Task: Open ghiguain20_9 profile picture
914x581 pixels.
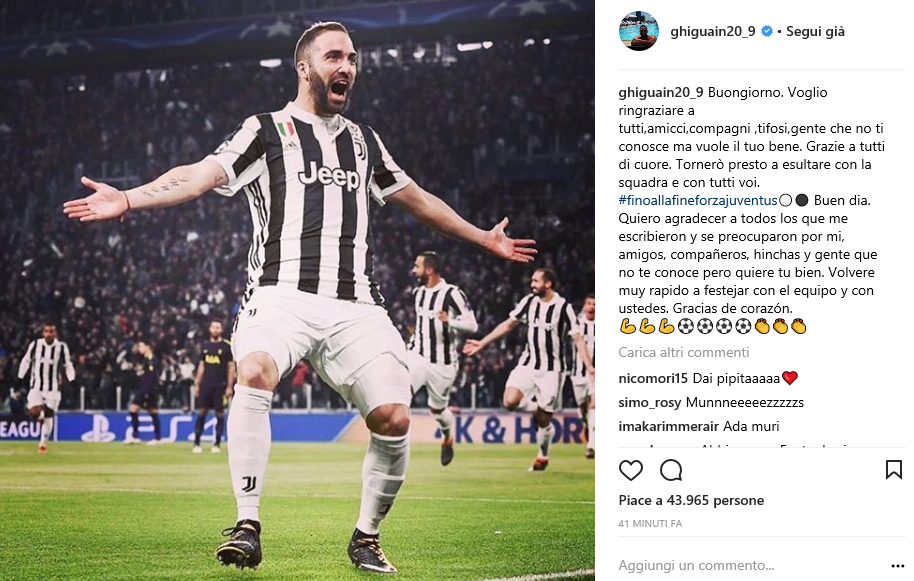Action: 639,31
